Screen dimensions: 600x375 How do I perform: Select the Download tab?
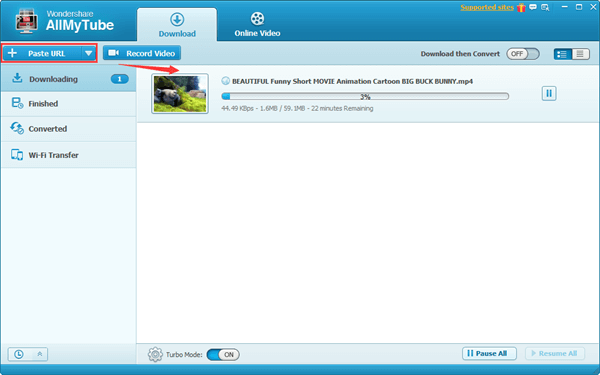177,24
